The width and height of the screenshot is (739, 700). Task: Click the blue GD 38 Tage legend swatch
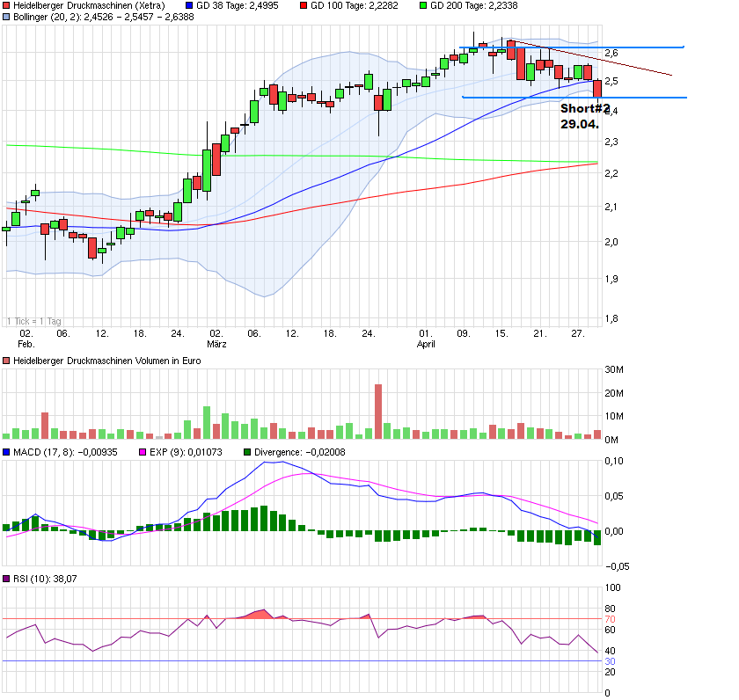point(189,5)
